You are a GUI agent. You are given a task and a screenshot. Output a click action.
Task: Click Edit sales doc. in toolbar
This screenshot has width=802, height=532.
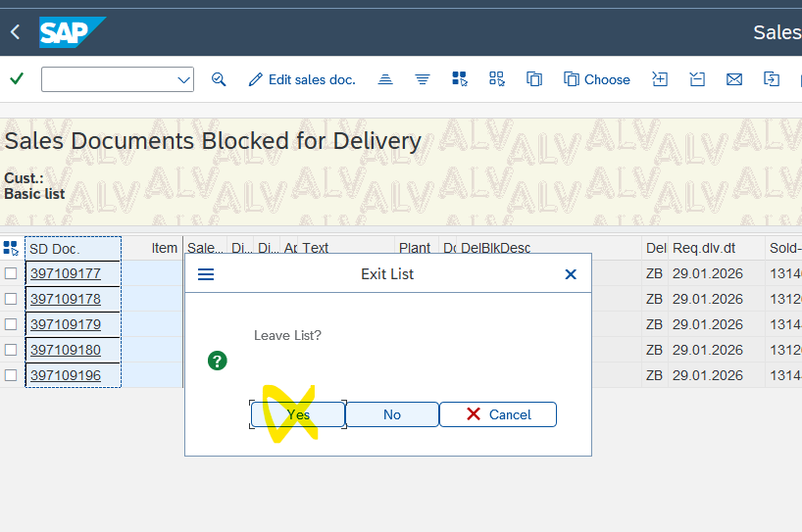click(302, 79)
